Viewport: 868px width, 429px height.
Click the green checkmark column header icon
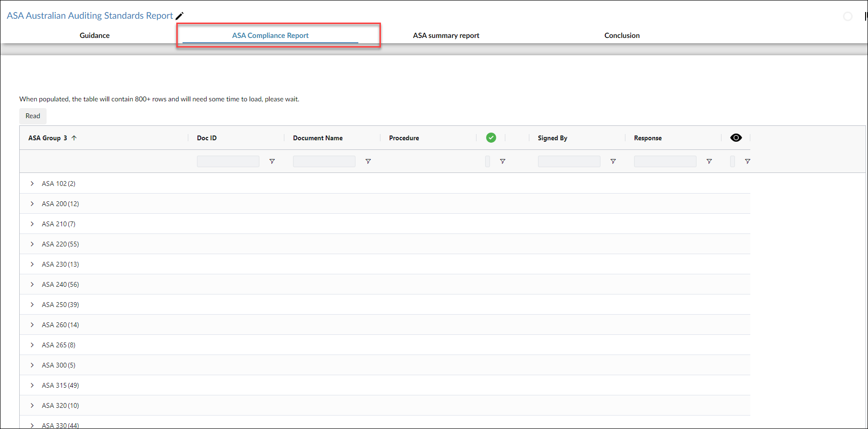coord(491,138)
